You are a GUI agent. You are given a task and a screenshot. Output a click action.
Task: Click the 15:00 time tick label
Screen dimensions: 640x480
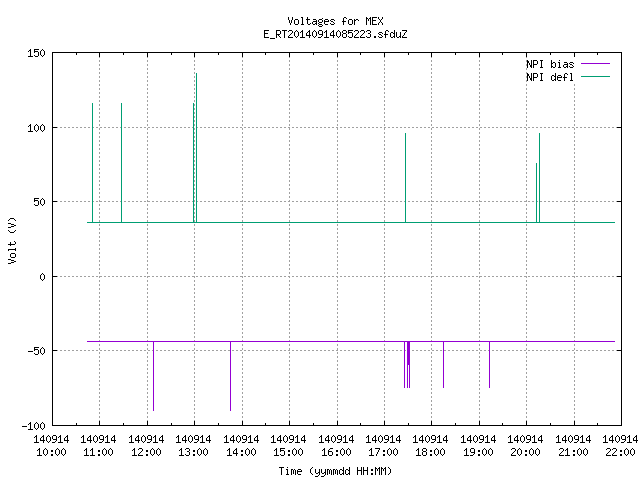pos(288,452)
